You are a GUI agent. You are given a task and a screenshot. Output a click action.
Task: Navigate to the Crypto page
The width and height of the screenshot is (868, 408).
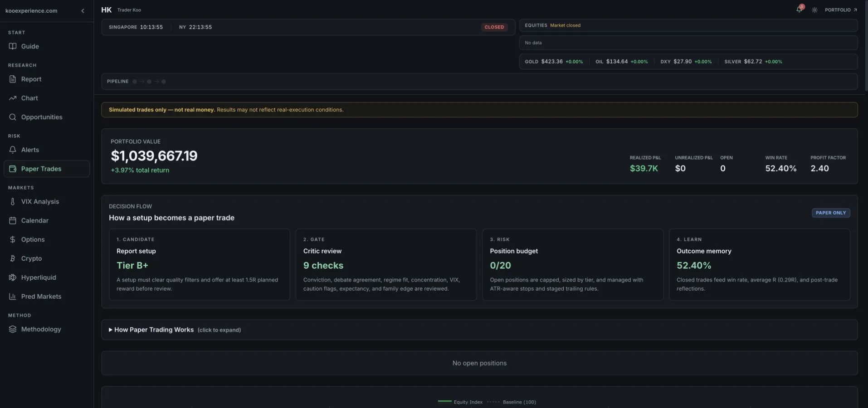46,258
